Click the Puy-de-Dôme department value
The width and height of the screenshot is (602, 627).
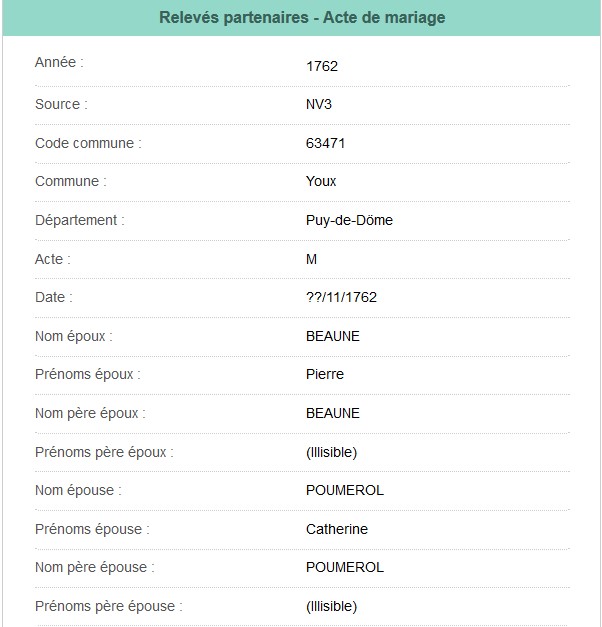[x=349, y=220]
